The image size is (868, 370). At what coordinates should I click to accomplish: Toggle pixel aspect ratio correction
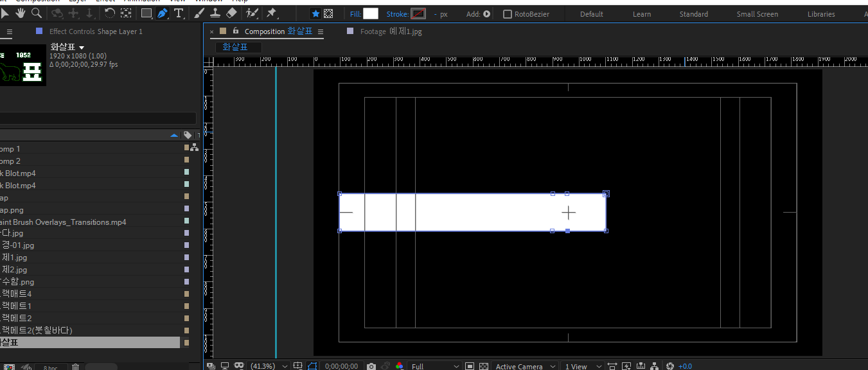click(x=612, y=366)
